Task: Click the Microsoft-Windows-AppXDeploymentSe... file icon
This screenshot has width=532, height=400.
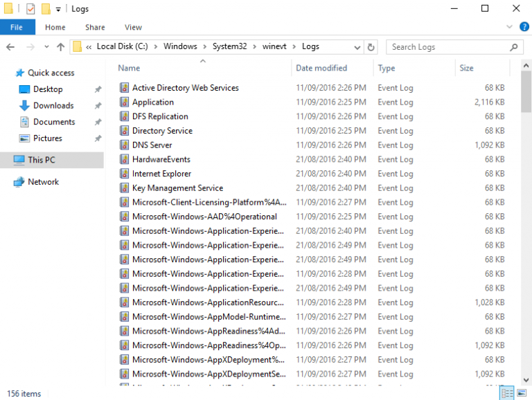Action: coord(124,374)
